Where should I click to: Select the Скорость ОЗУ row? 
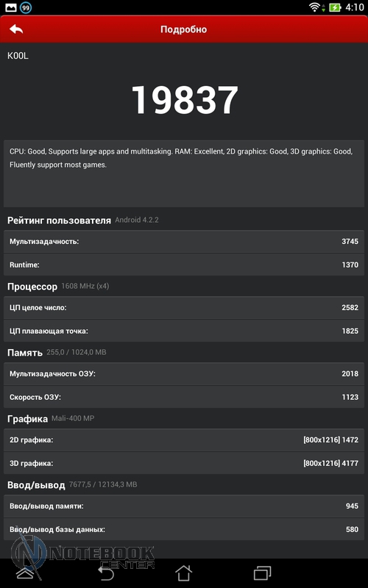coord(183,397)
